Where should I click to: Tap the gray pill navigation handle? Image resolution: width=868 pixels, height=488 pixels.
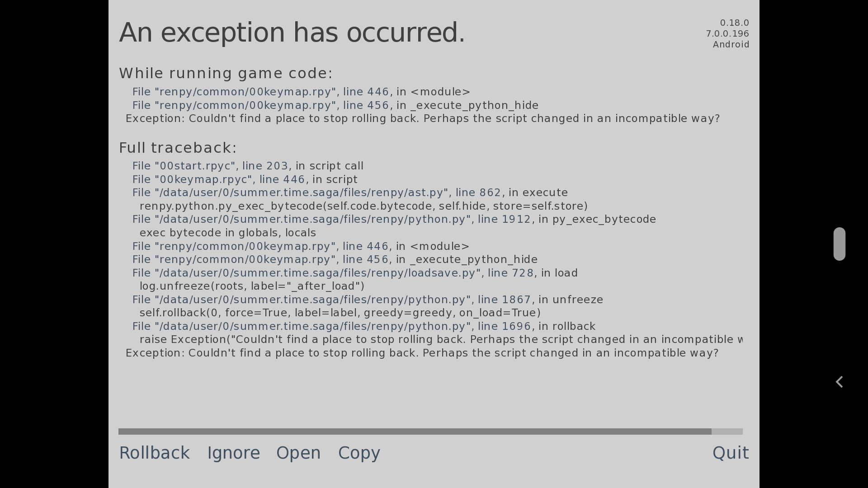tap(839, 244)
